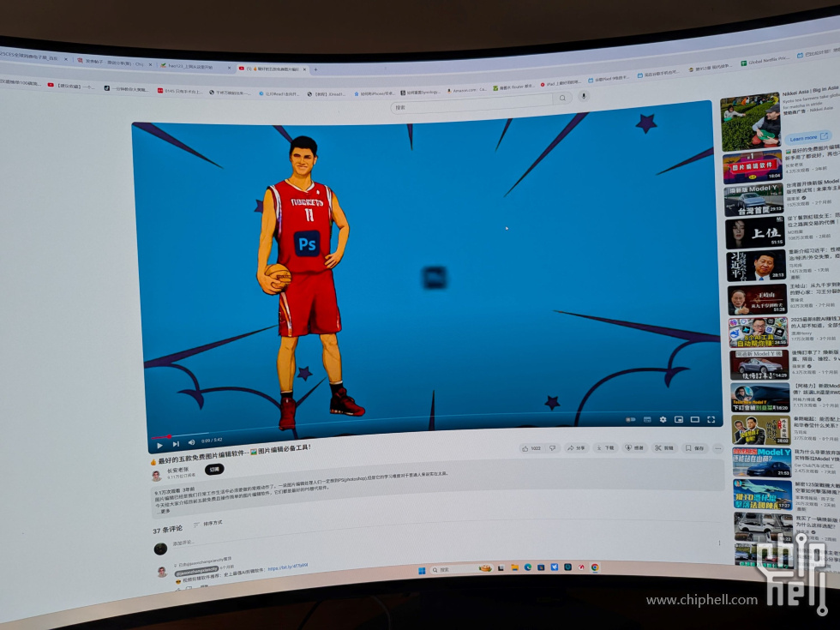The height and width of the screenshot is (630, 840).
Task: Open the 图片编辑软件 18:04 video thumbnail
Action: point(753,167)
